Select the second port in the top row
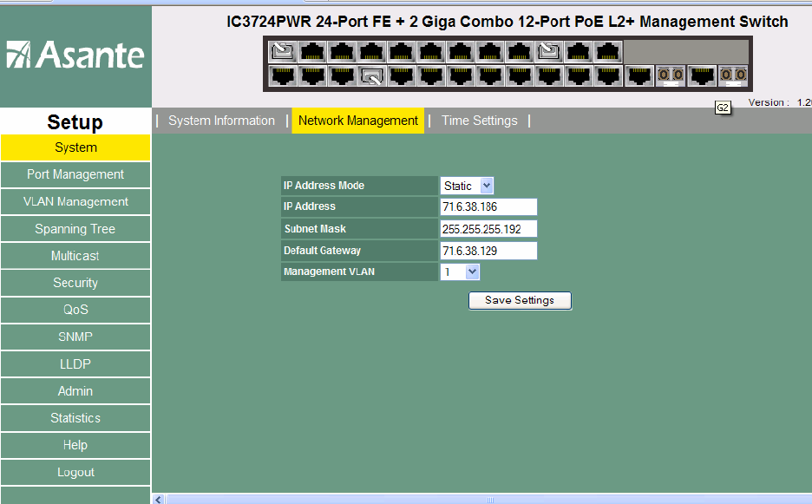Screen dimensions: 812x504 (312, 52)
